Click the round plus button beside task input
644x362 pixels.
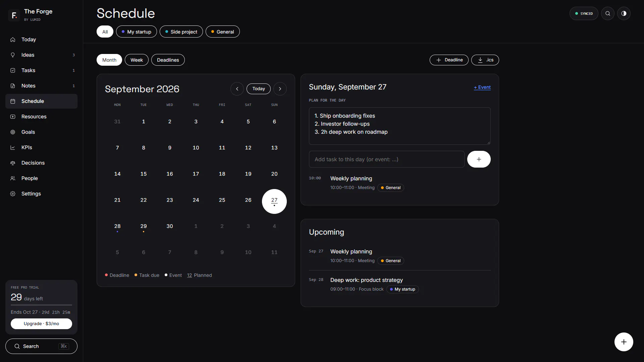pyautogui.click(x=479, y=159)
